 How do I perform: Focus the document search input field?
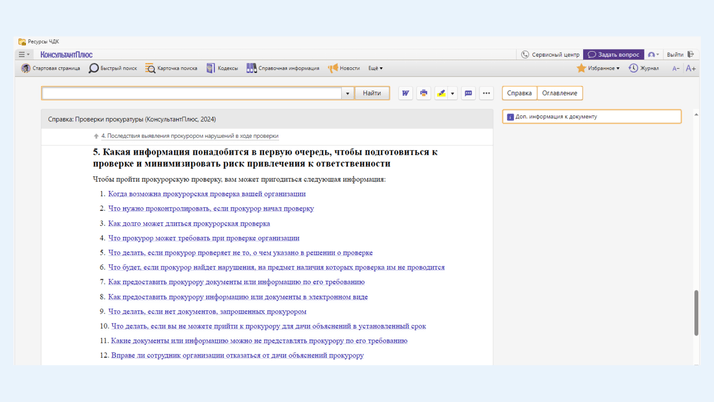[192, 93]
